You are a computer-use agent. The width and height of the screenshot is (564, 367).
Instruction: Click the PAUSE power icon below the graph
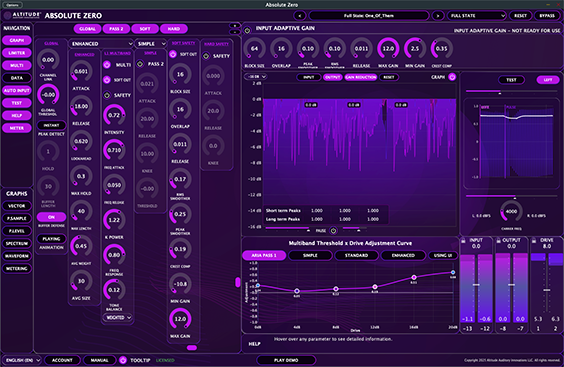point(333,231)
